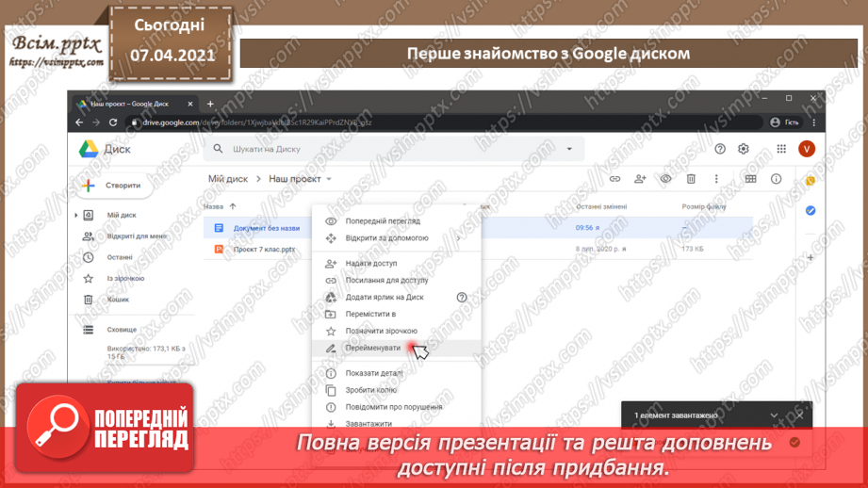Open Кошик in sidebar
Viewport: 868px width, 488px height.
[118, 300]
